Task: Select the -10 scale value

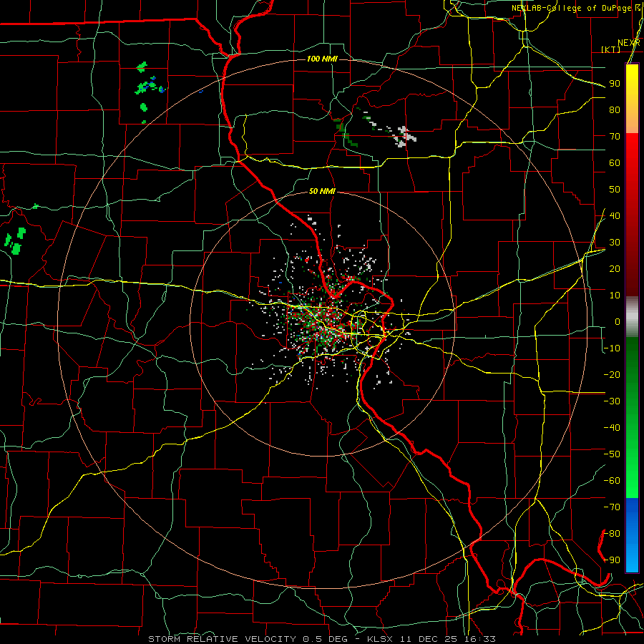Action: click(x=612, y=348)
